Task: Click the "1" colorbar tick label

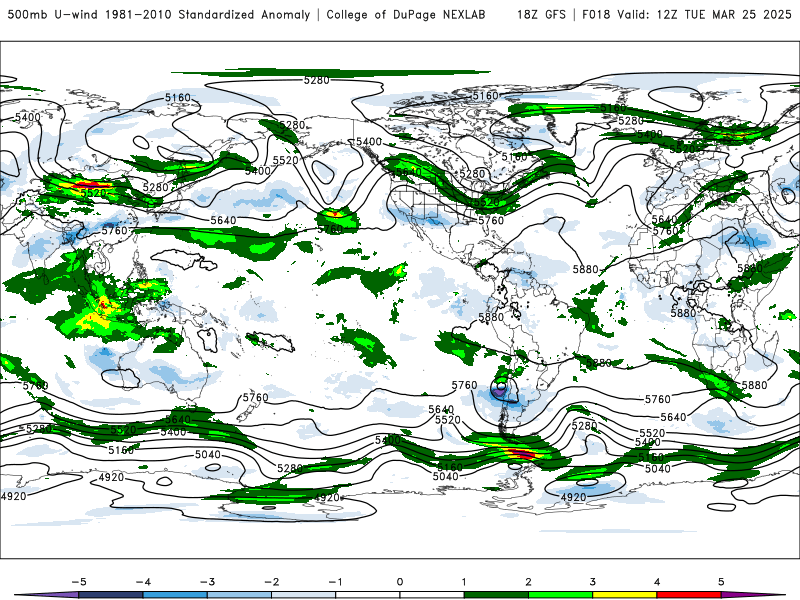Action: coord(464,582)
